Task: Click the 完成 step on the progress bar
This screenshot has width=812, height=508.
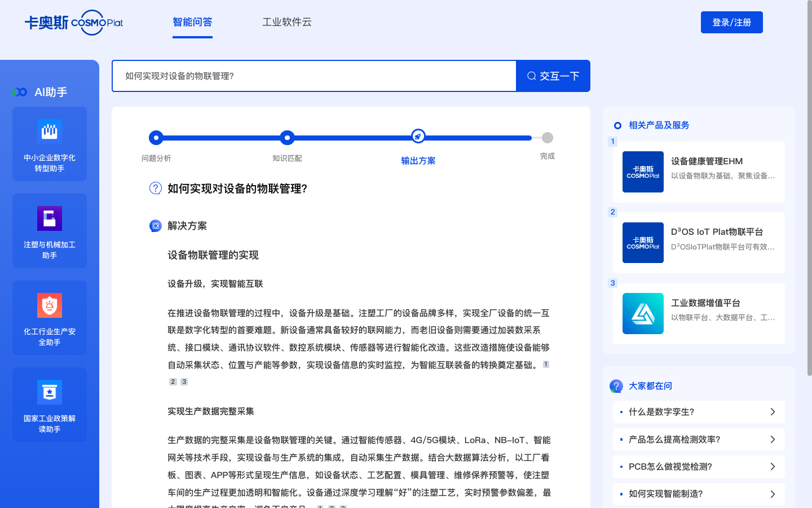Action: [546, 138]
